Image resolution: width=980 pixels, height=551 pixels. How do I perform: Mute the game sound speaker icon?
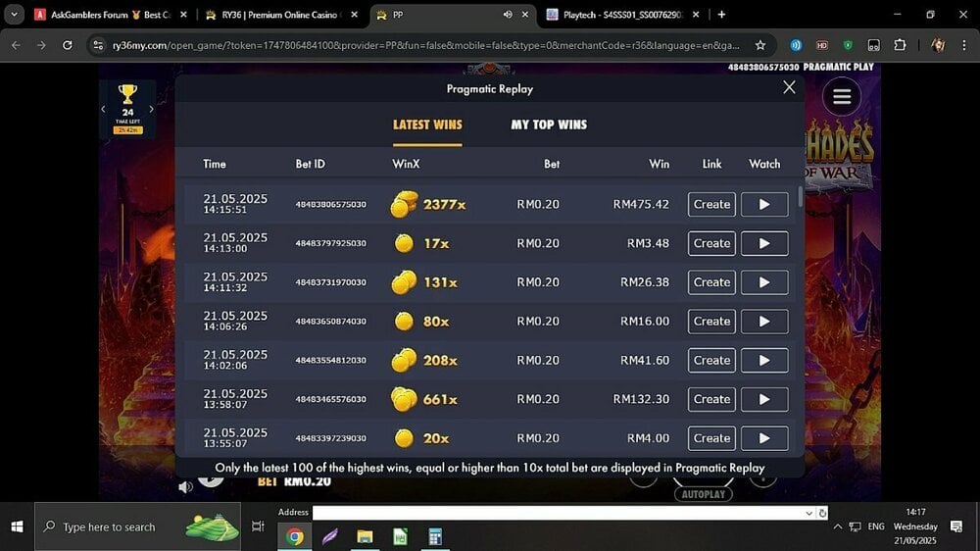tap(185, 486)
